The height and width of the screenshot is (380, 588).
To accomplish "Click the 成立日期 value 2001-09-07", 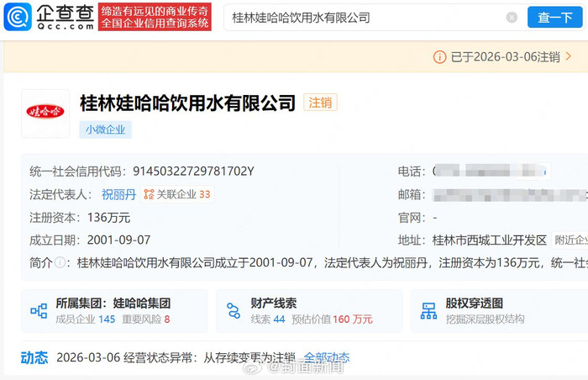I will tap(119, 240).
